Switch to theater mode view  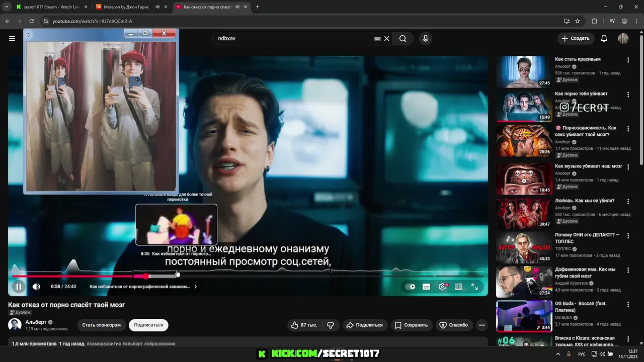pyautogui.click(x=458, y=287)
